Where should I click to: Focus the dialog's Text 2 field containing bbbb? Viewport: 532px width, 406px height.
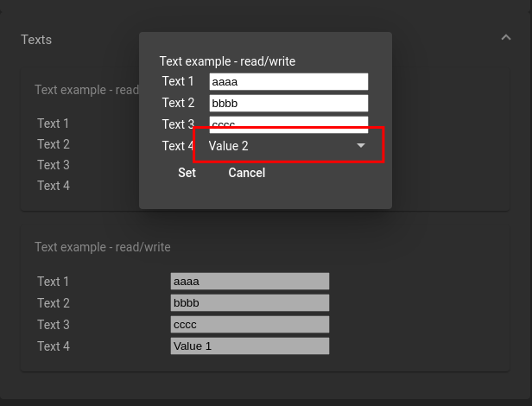point(288,103)
